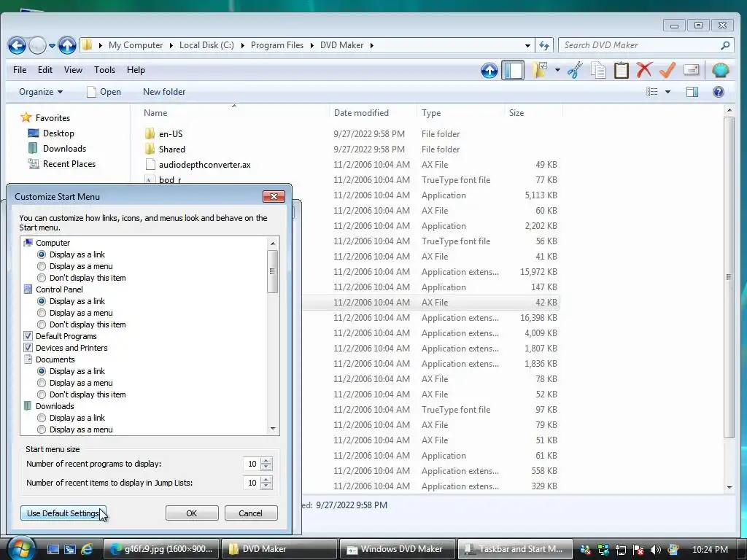Click the Open button in command bar
This screenshot has height=560, width=747.
point(104,92)
